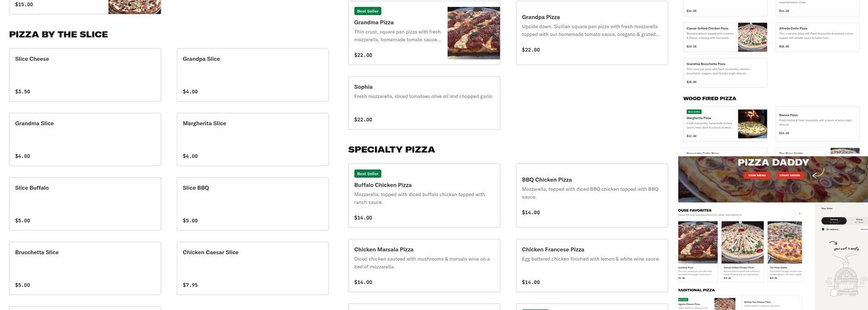Click The Pizza Daddy photo in House Favorites
Image resolution: width=868 pixels, height=310 pixels.
(784, 242)
